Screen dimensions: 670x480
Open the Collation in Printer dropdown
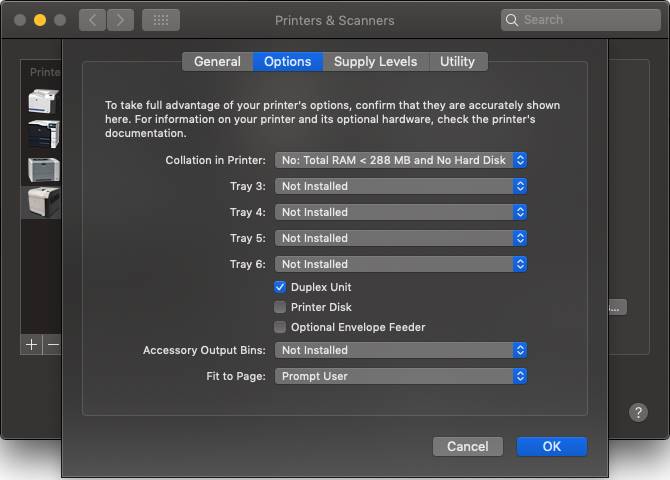point(400,160)
